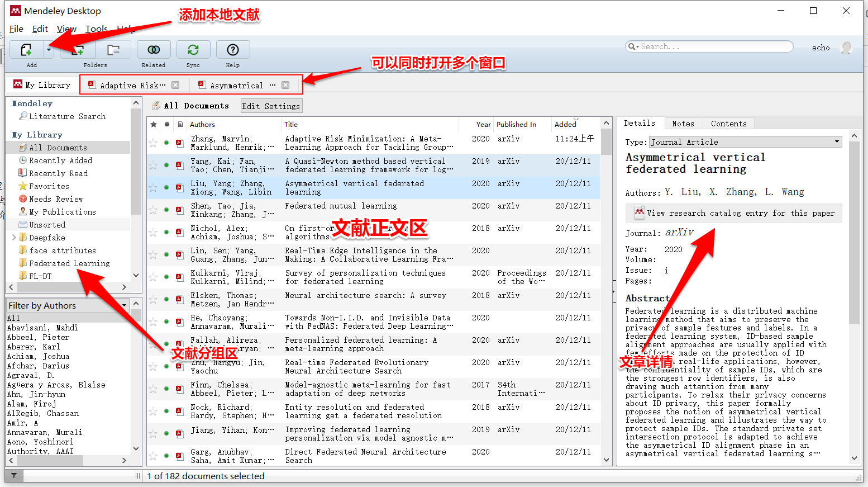Favorite the Federated mutual learning paper
The width and height of the screenshot is (868, 487).
[153, 210]
